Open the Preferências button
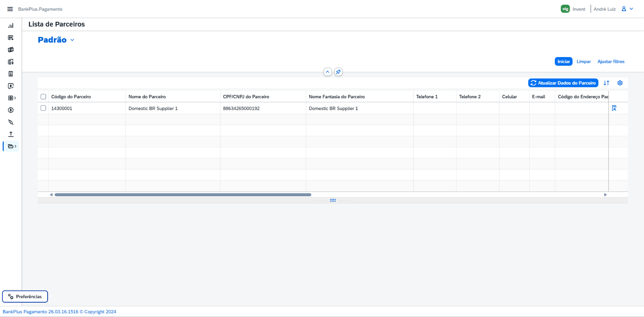This screenshot has height=317, width=644. point(25,296)
